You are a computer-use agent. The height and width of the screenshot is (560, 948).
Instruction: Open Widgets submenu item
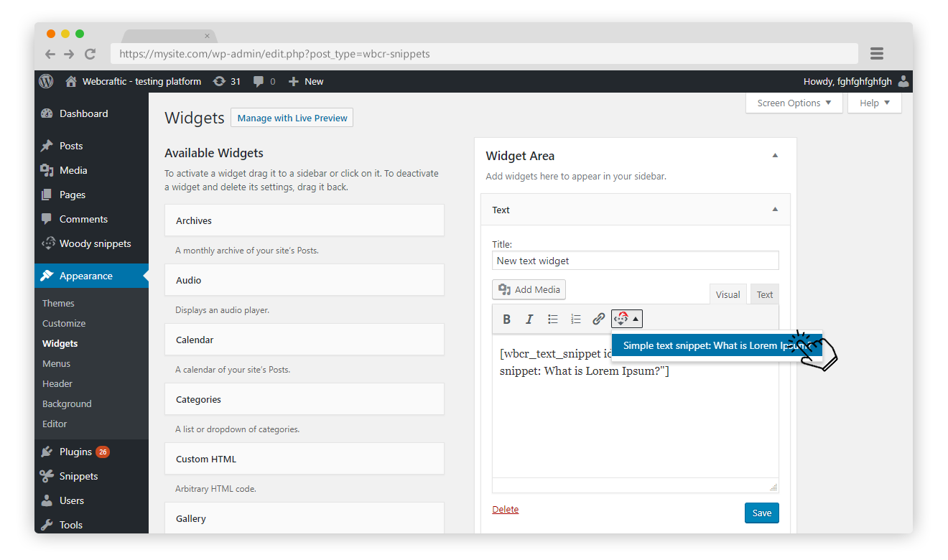tap(60, 343)
